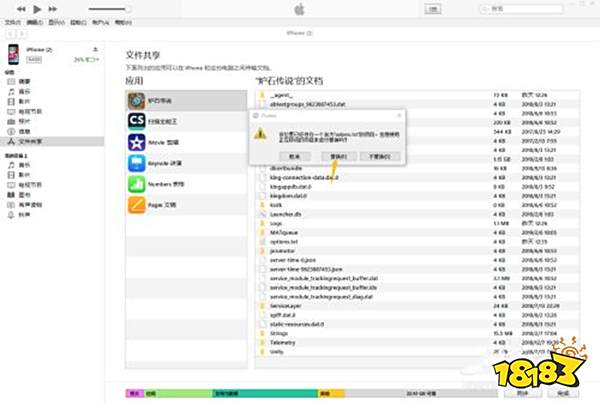
Task: Eject the iPhone device
Action: pyautogui.click(x=95, y=49)
